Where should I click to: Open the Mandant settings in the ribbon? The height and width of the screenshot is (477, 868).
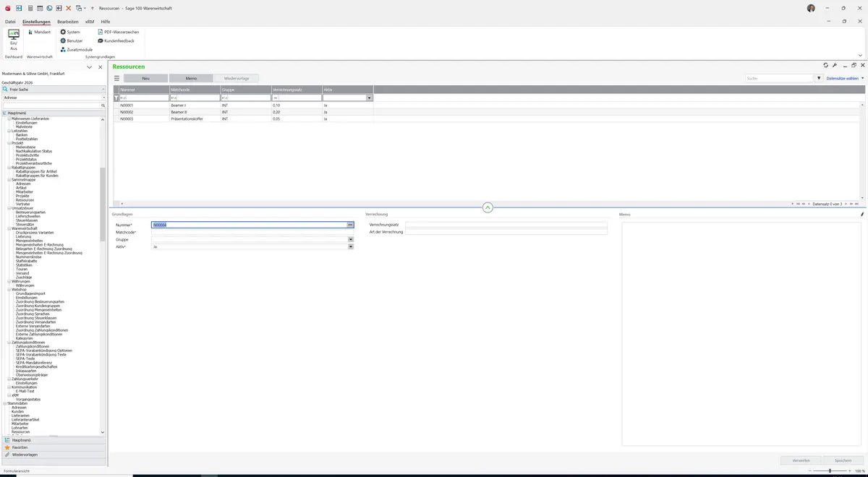pos(40,32)
